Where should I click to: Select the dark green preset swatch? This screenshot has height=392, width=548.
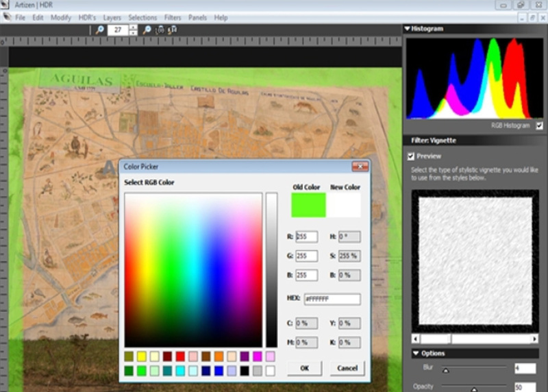[129, 371]
